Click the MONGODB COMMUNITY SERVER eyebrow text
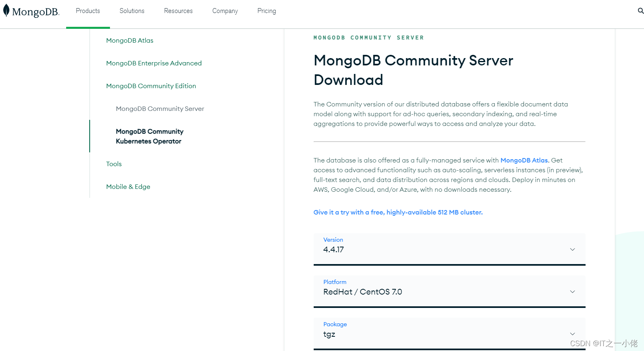This screenshot has width=644, height=351. [368, 38]
